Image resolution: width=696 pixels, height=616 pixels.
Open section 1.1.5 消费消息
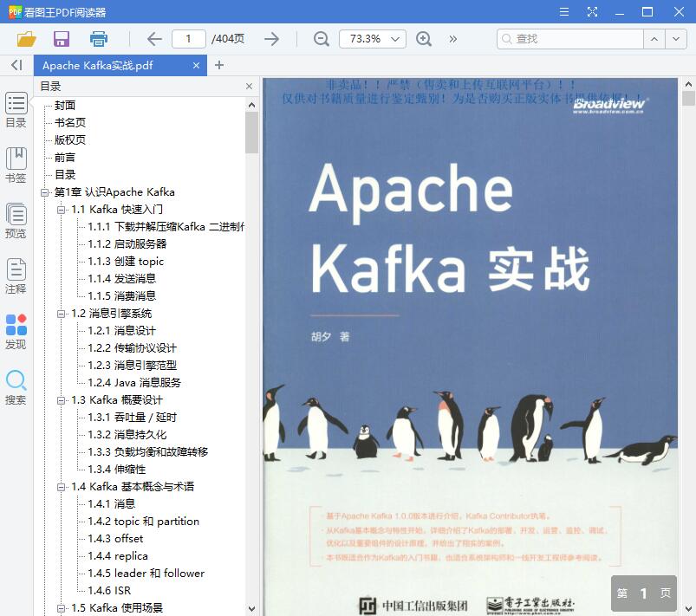[122, 296]
